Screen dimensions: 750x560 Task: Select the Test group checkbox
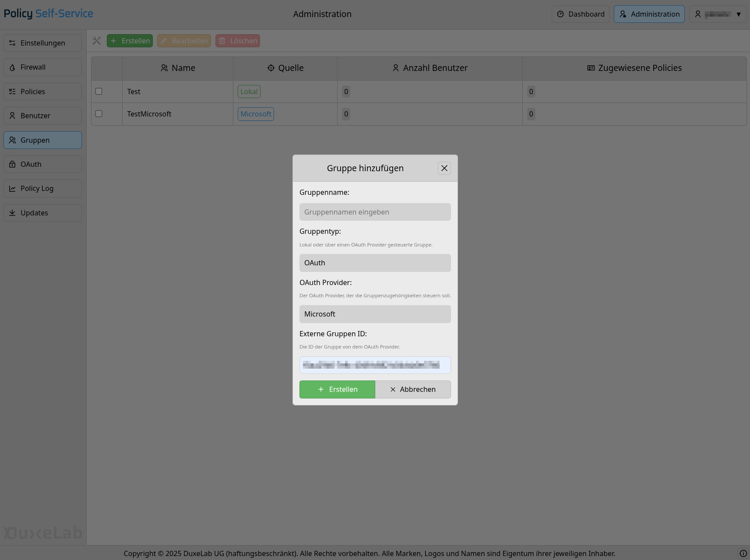tap(99, 92)
